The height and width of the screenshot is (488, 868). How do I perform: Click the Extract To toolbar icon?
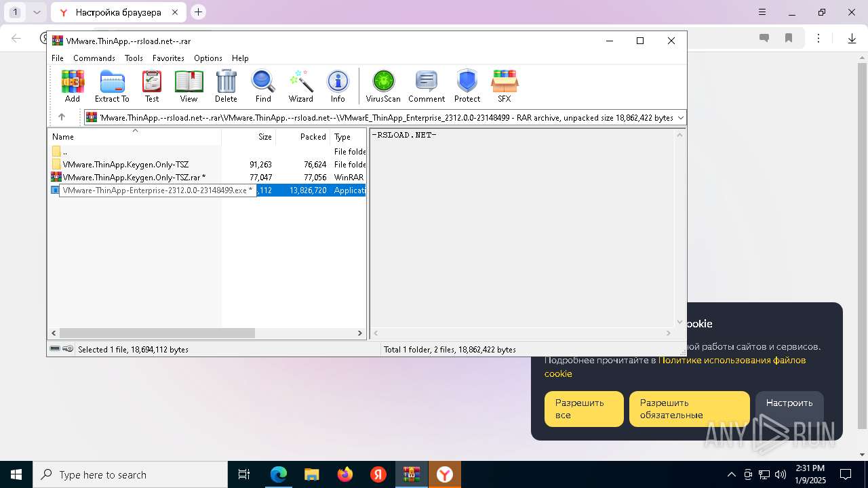[112, 86]
